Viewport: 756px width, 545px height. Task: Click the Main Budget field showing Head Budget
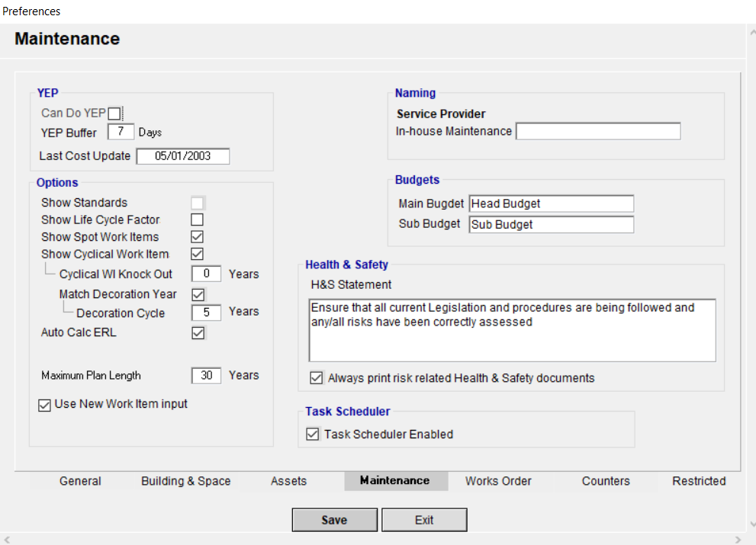(551, 204)
